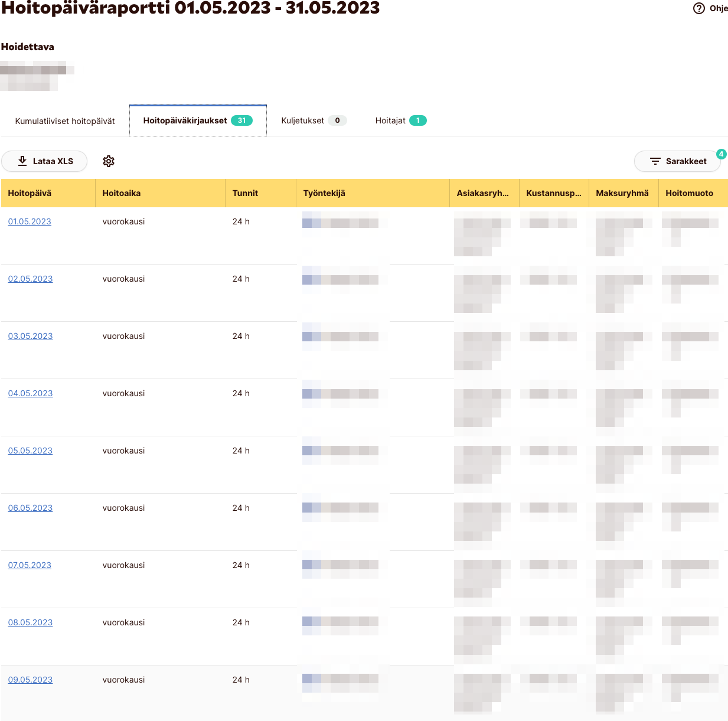
Task: Open the 05.05.2023 date link
Action: pos(30,451)
